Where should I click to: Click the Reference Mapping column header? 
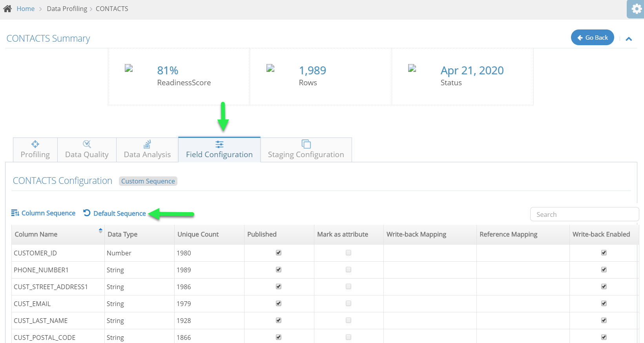[523, 235]
